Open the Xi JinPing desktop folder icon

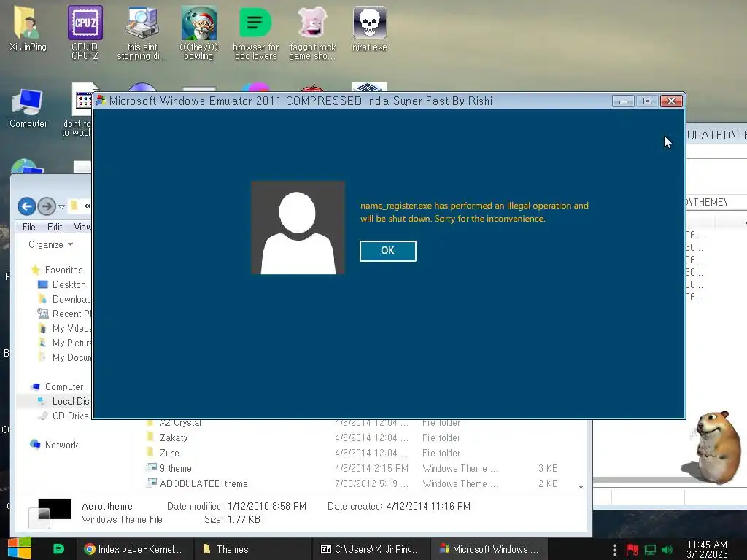[x=28, y=28]
